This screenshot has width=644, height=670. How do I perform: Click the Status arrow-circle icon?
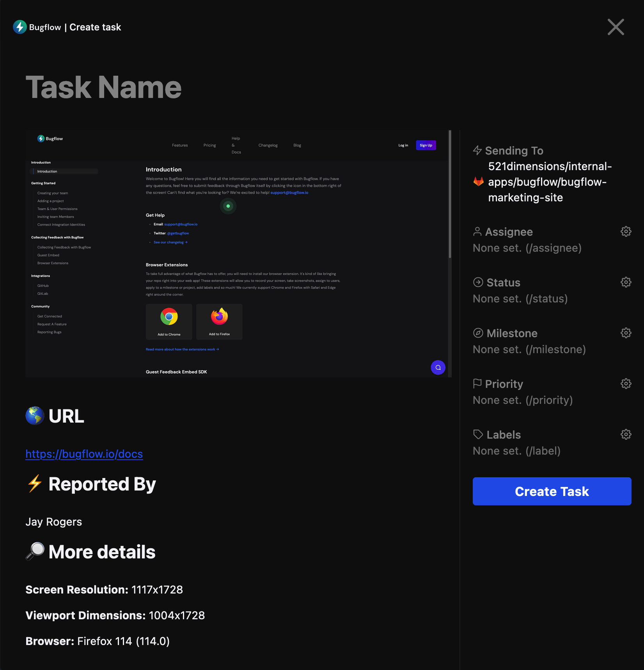(x=478, y=282)
